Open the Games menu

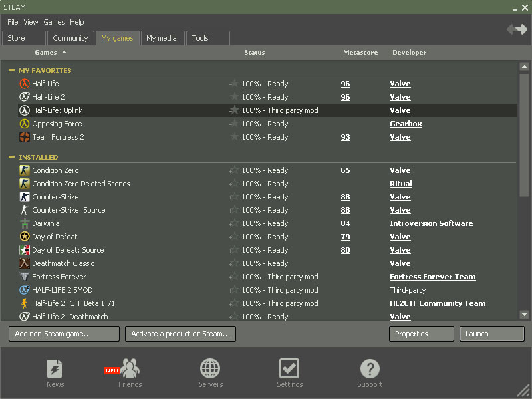pos(54,22)
